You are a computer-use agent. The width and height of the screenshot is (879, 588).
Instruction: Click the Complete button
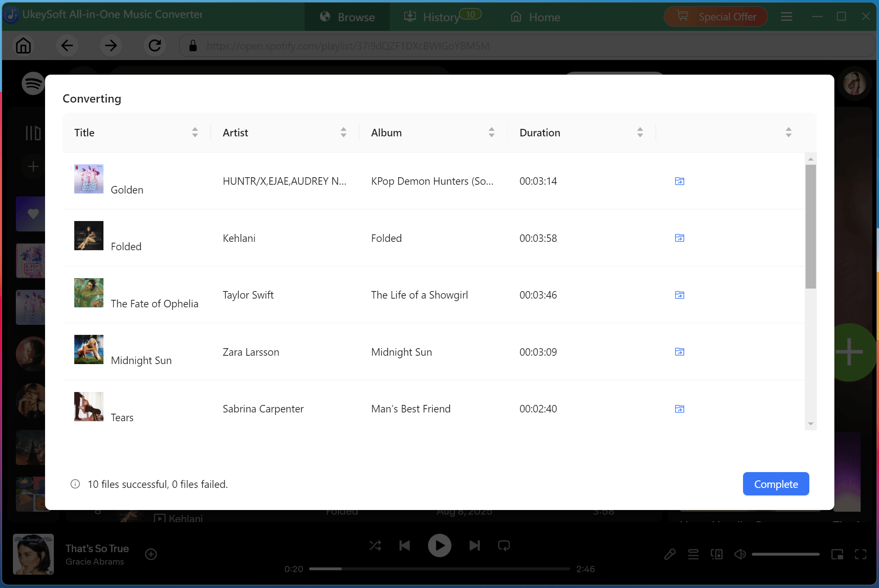tap(776, 484)
